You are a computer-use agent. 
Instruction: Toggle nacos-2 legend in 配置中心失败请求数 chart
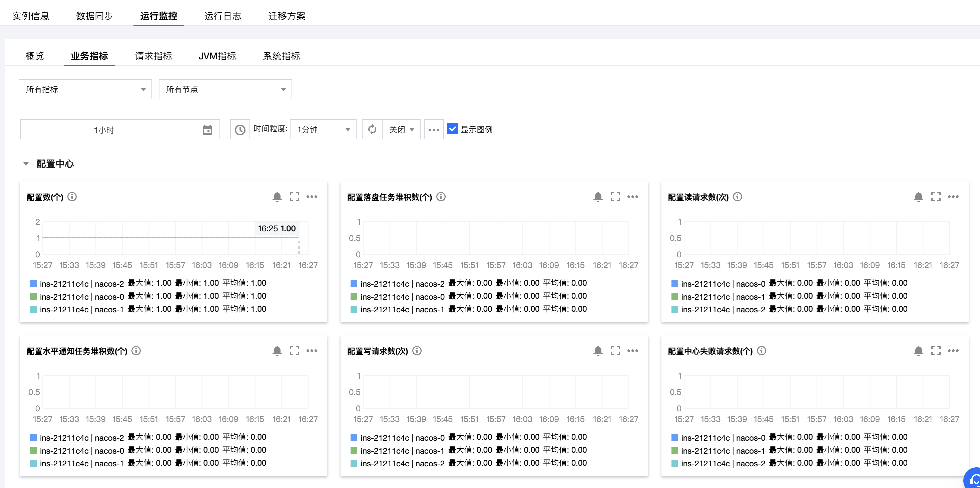[718, 463]
